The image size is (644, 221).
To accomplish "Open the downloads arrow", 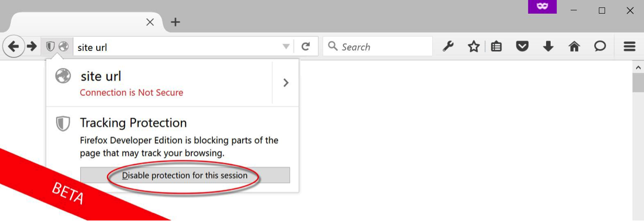I will 548,46.
